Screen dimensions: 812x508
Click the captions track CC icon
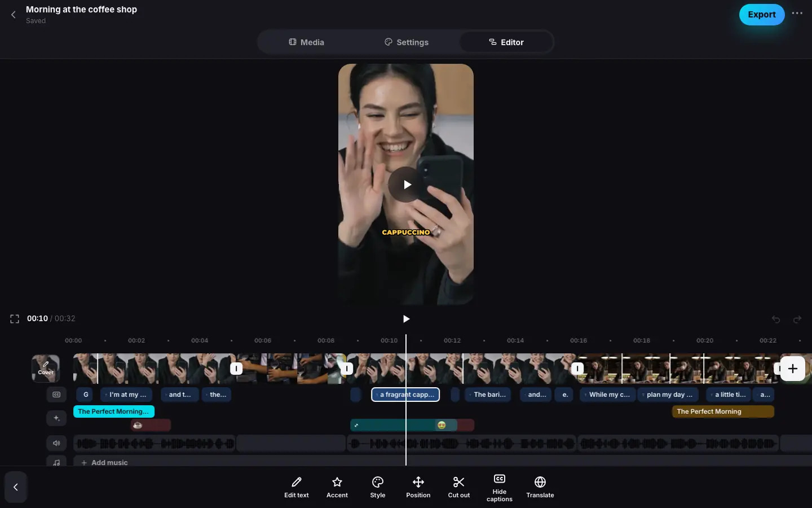point(56,395)
